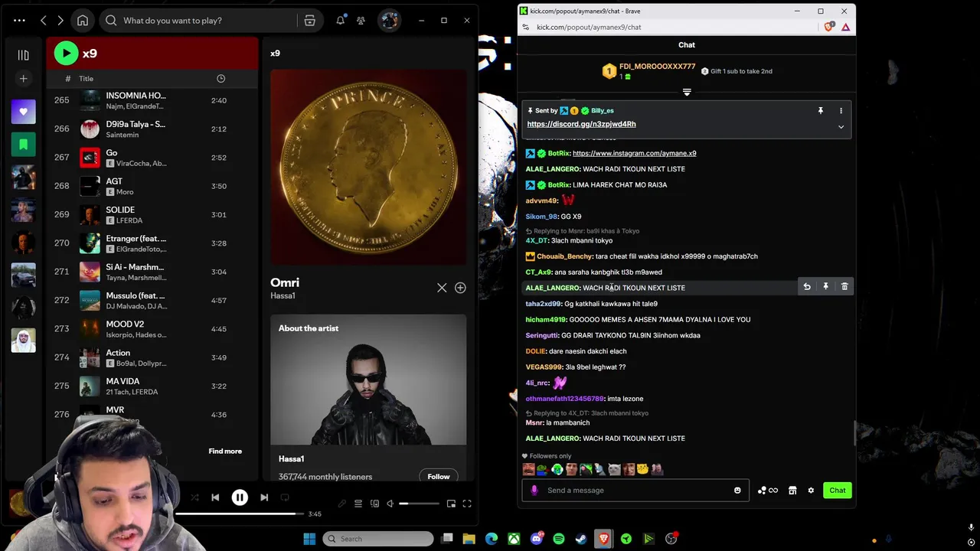Viewport: 980px width, 551px height.
Task: Open Hassa1 artist link under Omri
Action: pos(283,296)
